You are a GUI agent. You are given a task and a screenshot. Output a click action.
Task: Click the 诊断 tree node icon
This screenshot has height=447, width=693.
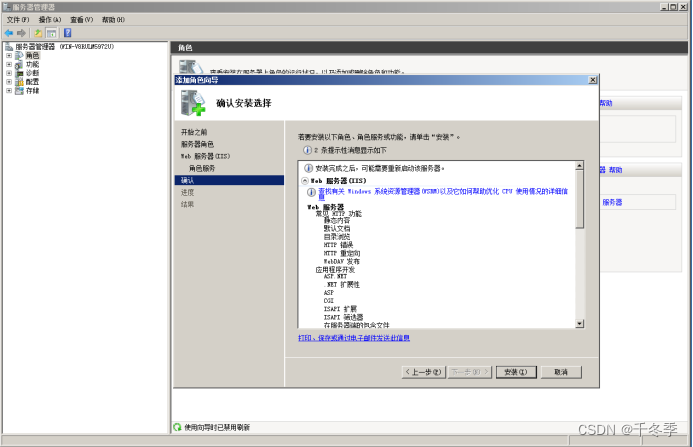[x=19, y=73]
